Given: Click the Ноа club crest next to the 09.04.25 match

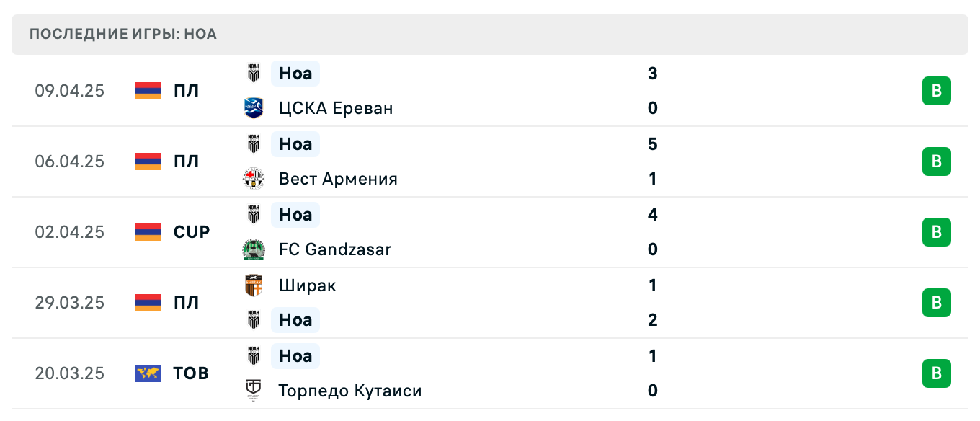Looking at the screenshot, I should tap(253, 73).
